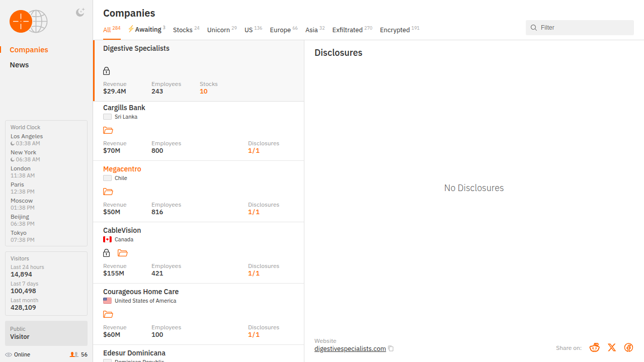This screenshot has width=644, height=362.
Task: Copy the website address with the copy icon
Action: 391,348
